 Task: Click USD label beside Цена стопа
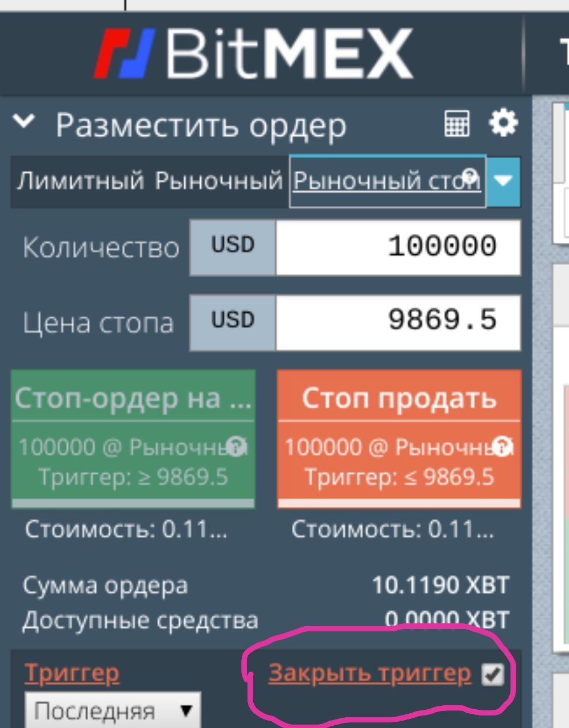[233, 322]
